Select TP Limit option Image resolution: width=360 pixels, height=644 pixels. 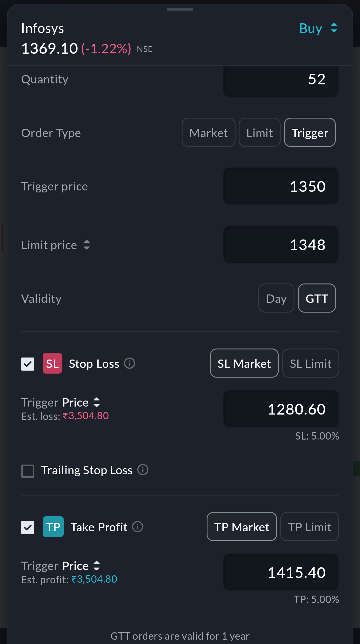(x=309, y=527)
